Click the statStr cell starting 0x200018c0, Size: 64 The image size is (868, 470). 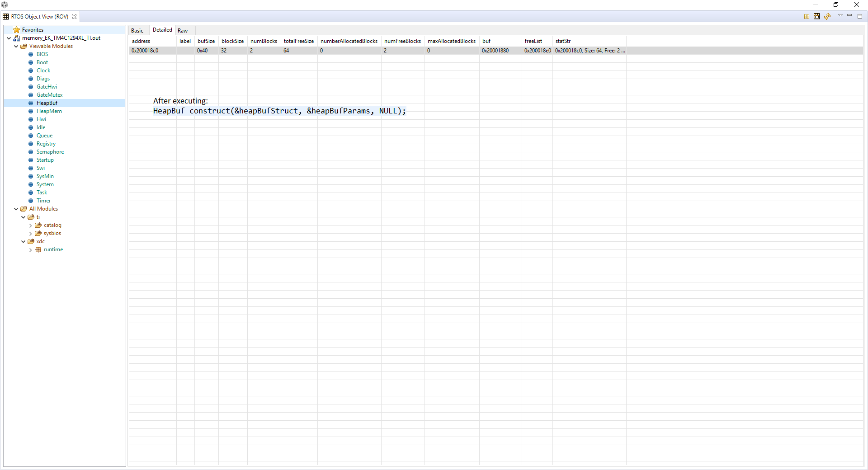click(x=590, y=51)
